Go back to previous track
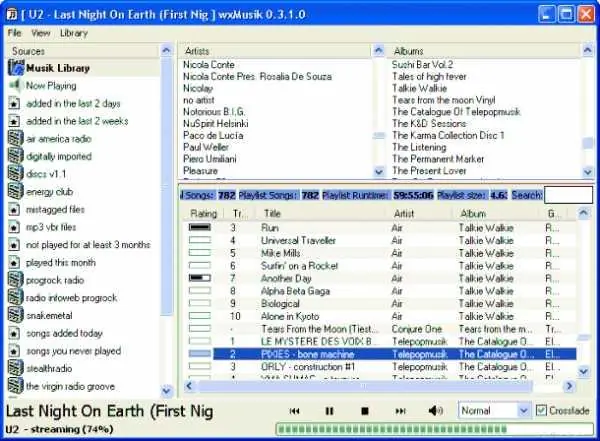 294,411
